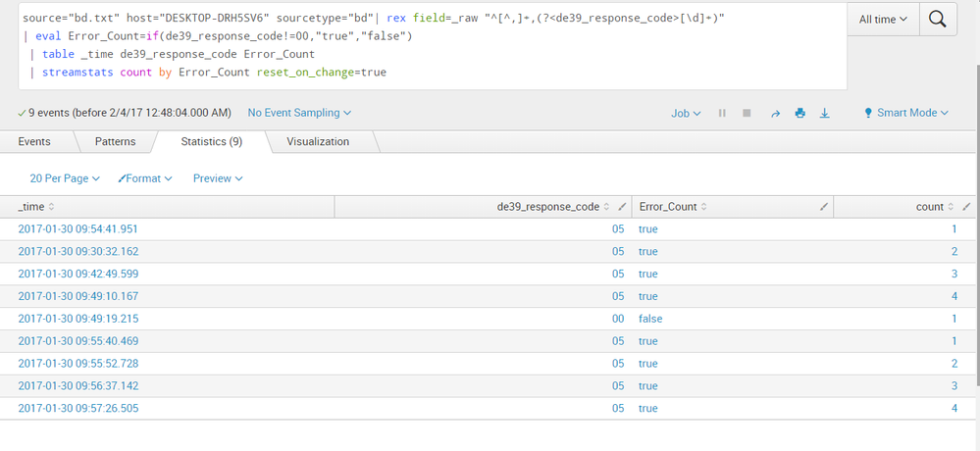Viewport: 980px width, 451px height.
Task: Pause the search job
Action: coord(722,113)
